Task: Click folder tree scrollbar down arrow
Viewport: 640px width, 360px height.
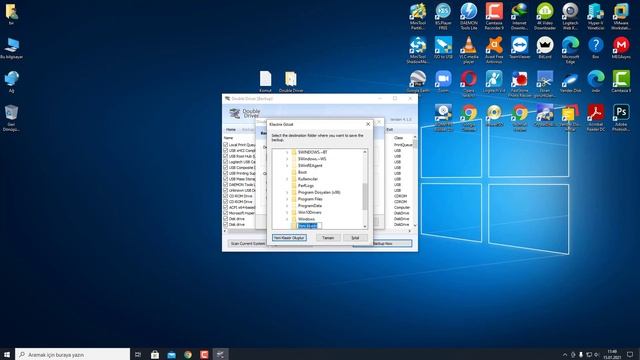Action: point(365,226)
